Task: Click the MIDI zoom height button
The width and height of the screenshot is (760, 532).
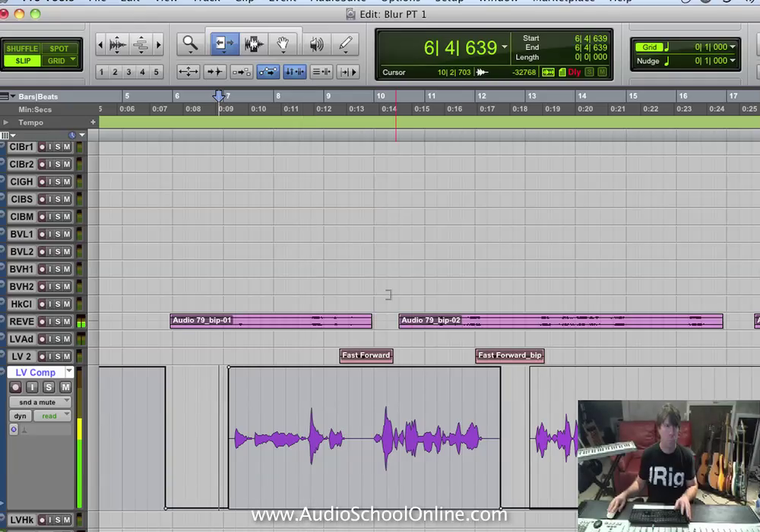Action: (141, 45)
